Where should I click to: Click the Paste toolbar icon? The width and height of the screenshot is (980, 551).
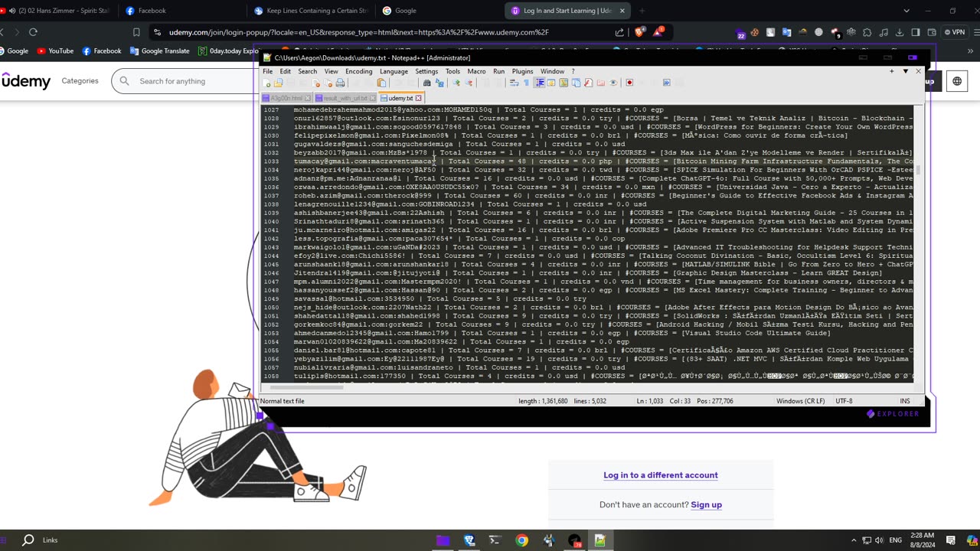point(381,83)
